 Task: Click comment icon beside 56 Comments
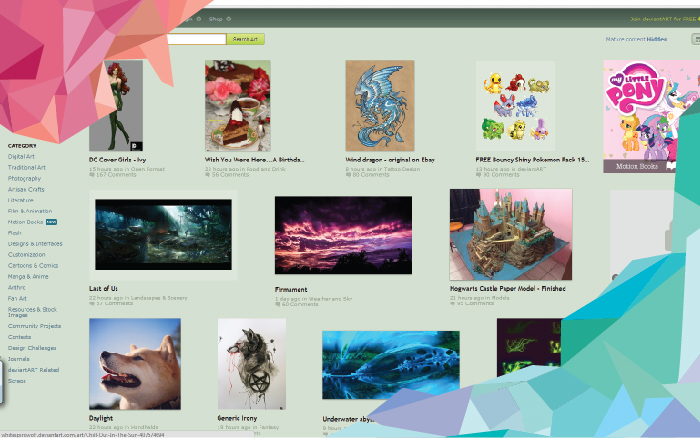pyautogui.click(x=208, y=175)
